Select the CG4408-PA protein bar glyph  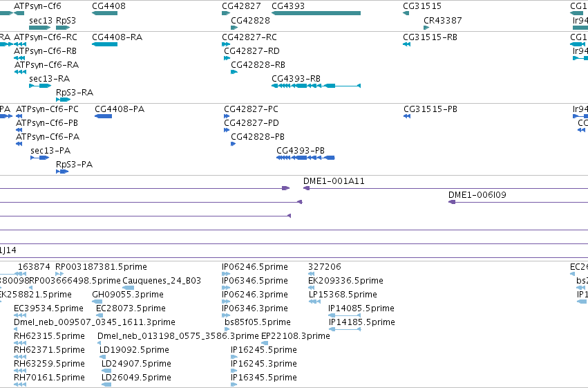pos(104,116)
